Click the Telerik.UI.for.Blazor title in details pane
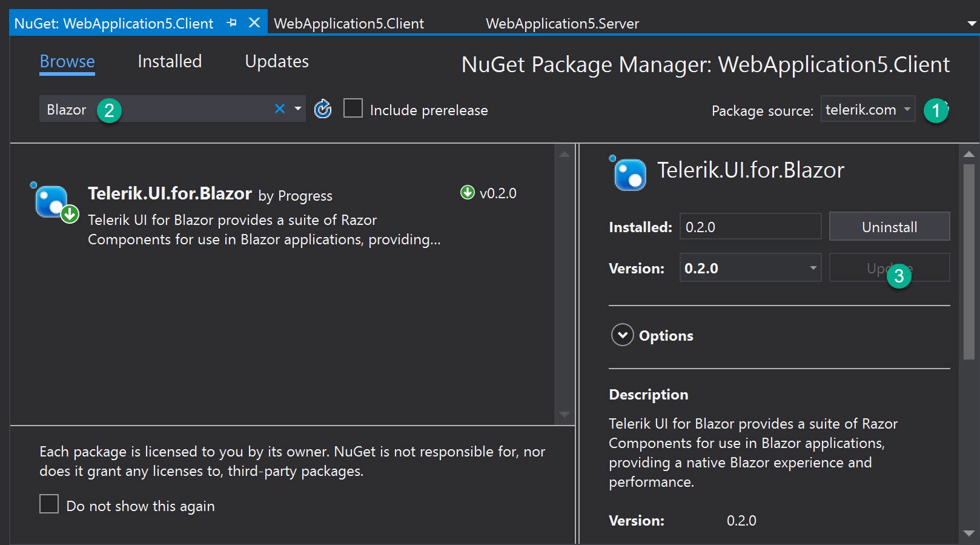 coord(750,170)
